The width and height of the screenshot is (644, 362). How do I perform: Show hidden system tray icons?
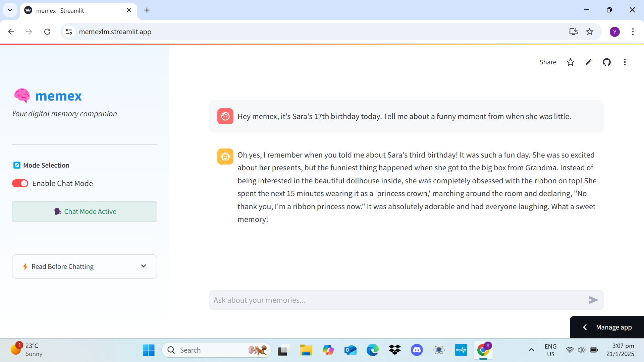point(531,350)
